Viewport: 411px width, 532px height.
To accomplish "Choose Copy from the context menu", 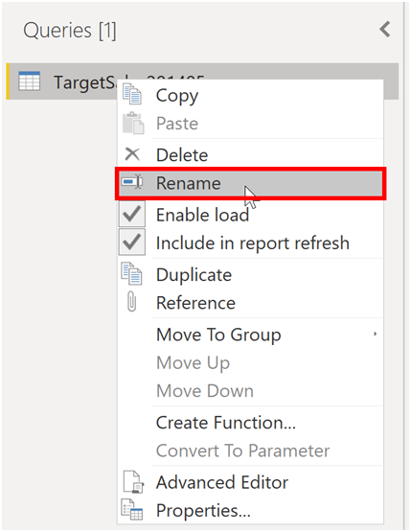I will 177,97.
